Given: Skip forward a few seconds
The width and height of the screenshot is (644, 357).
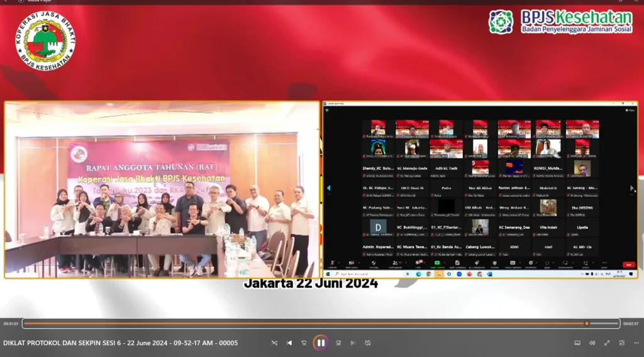Looking at the screenshot, I should pyautogui.click(x=338, y=343).
